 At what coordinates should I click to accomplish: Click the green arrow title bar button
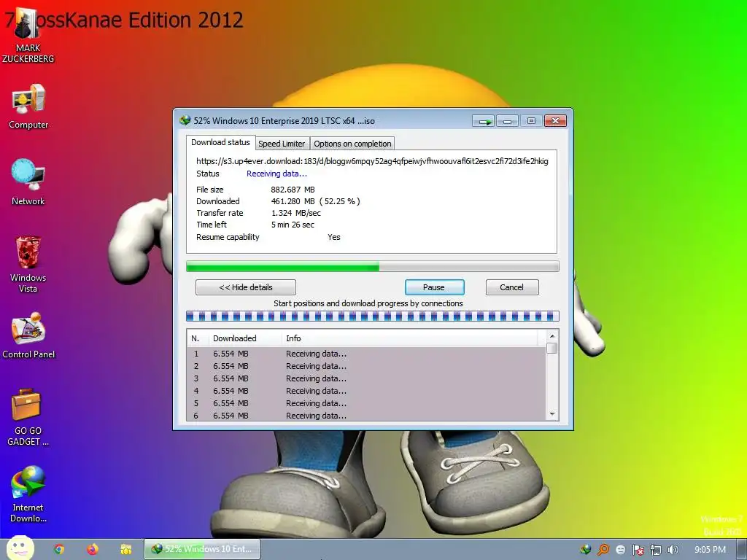[x=484, y=121]
